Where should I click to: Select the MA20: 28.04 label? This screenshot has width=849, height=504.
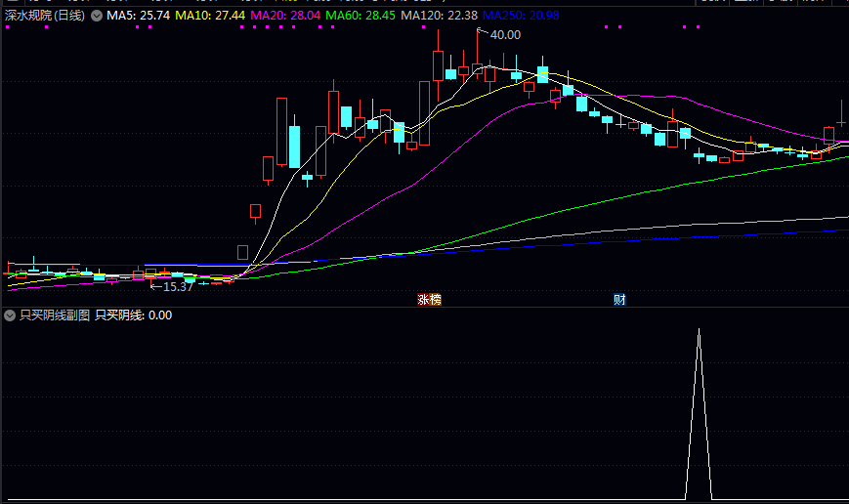pyautogui.click(x=285, y=16)
